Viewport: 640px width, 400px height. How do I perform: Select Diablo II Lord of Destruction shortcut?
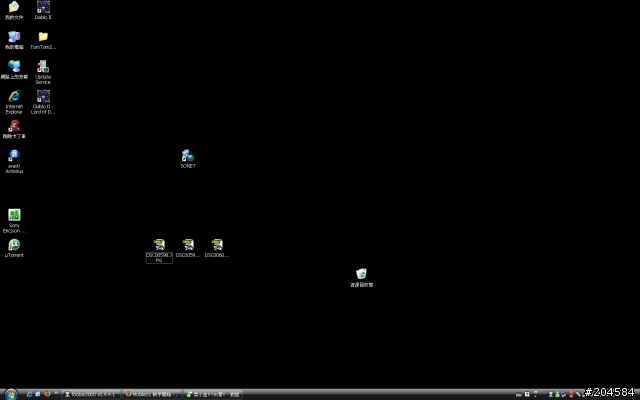(43, 102)
